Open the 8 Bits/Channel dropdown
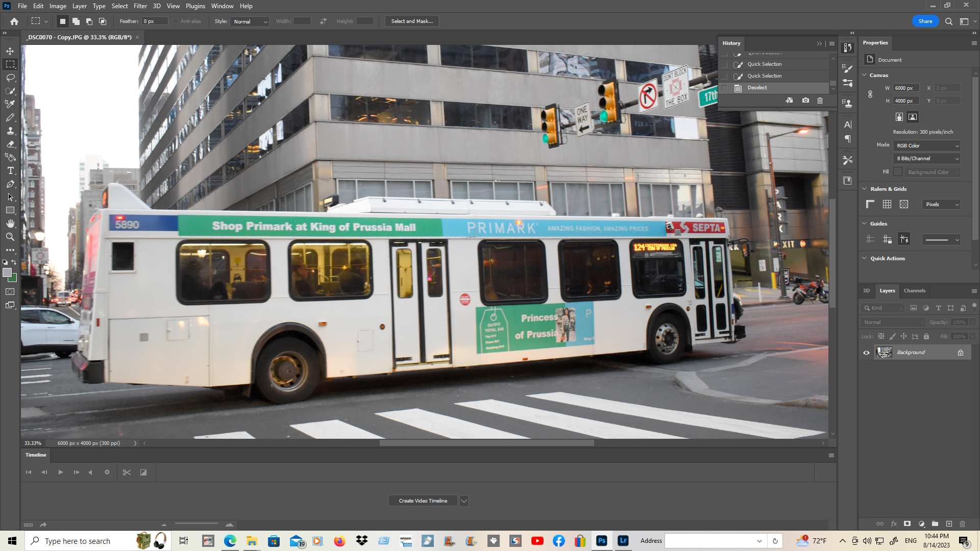 [927, 159]
